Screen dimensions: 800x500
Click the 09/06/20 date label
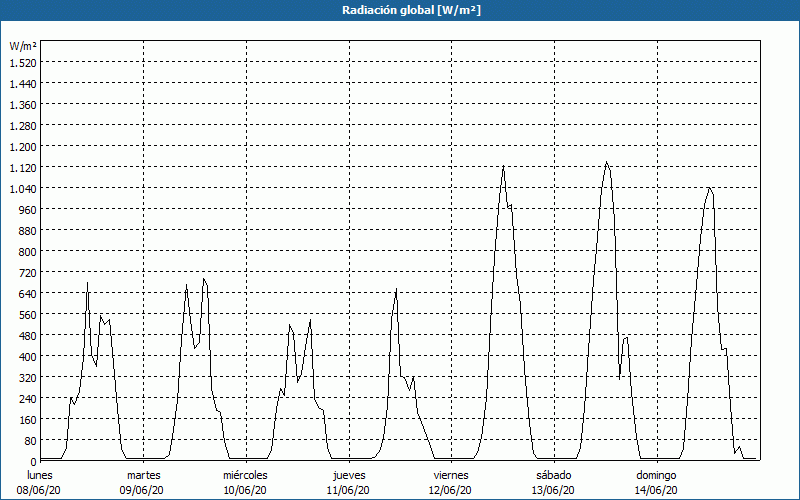point(141,490)
